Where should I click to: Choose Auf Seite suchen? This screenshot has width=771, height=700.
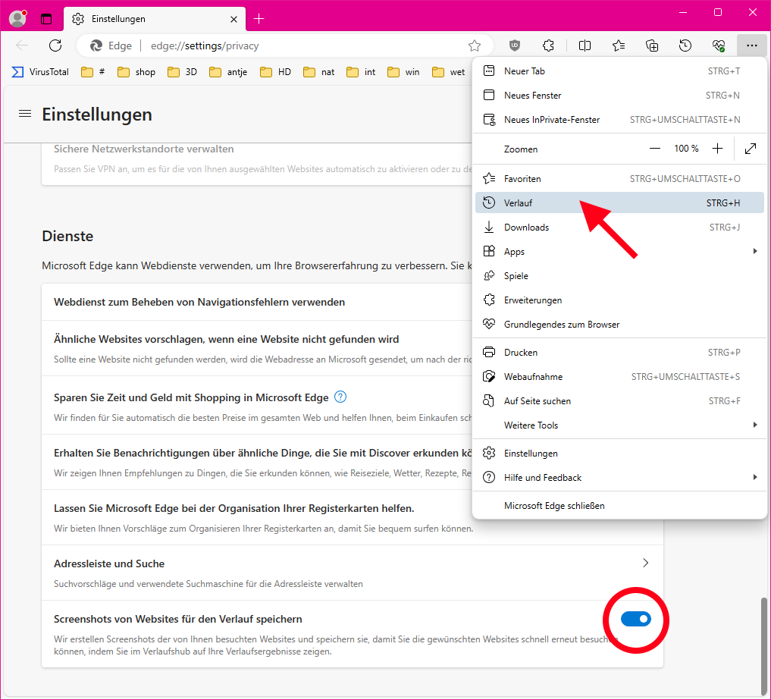[x=619, y=401]
